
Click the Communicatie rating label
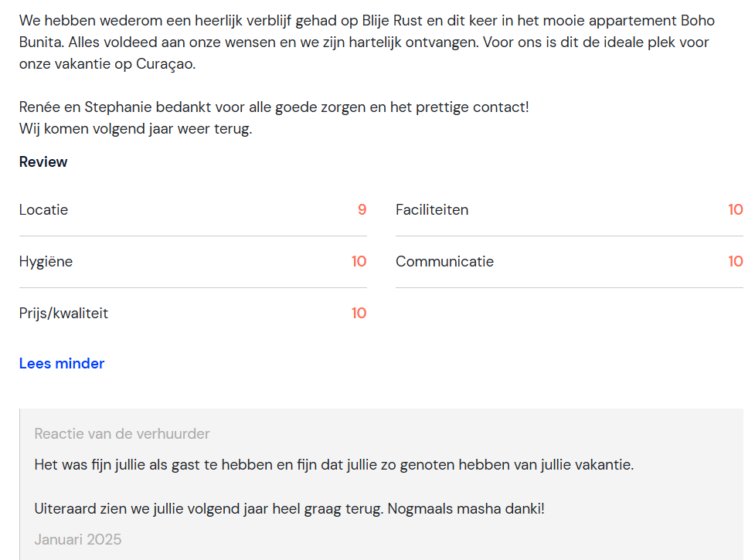tap(444, 261)
